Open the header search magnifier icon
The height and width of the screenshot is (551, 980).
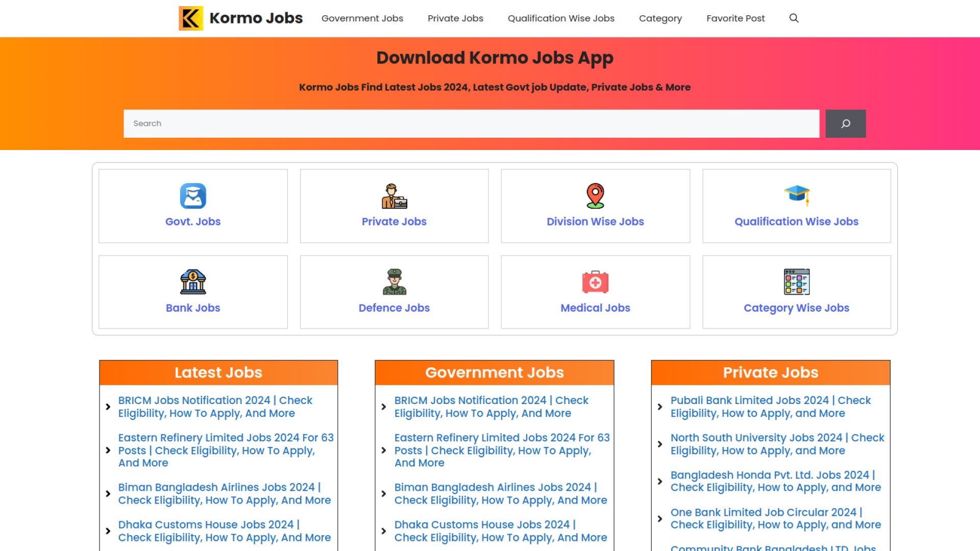[794, 18]
